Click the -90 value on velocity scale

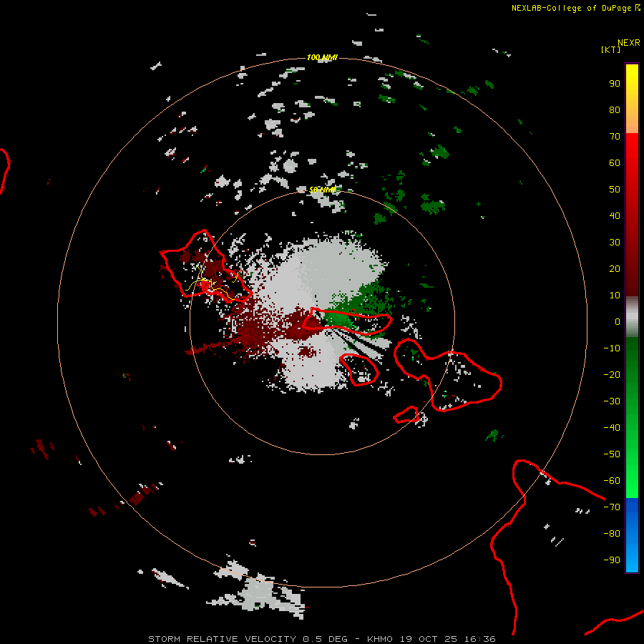612,560
